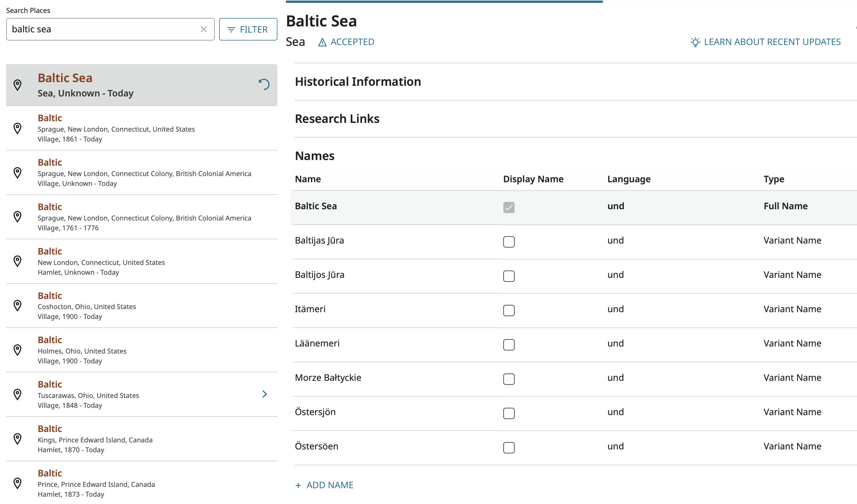Click the Full Name type cell
857x504 pixels.
pos(785,206)
